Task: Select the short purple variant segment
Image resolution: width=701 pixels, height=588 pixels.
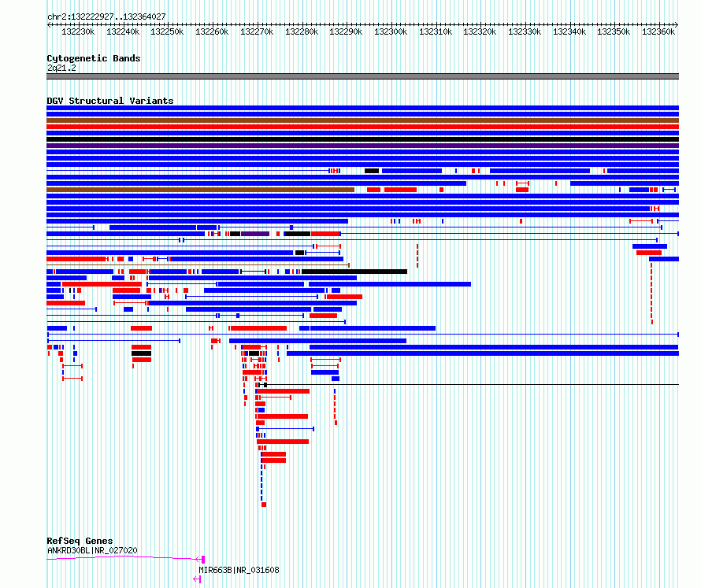Action: pos(255,234)
